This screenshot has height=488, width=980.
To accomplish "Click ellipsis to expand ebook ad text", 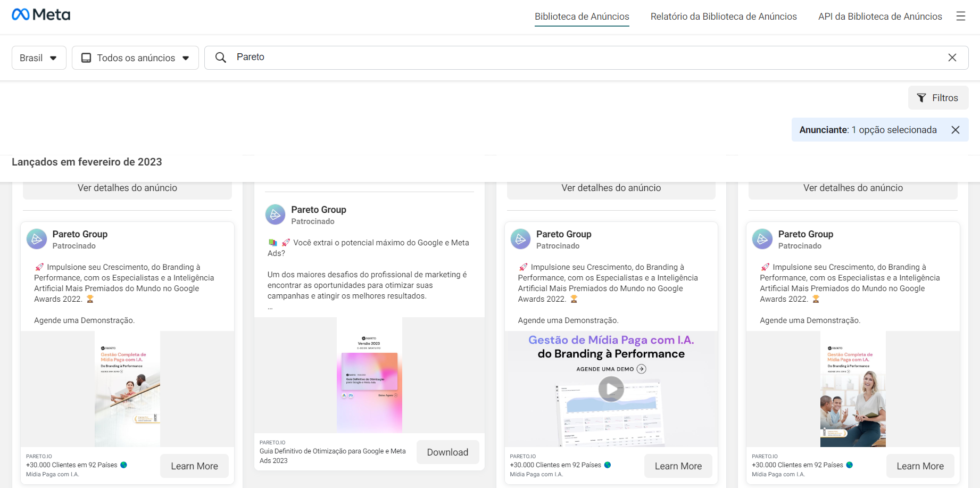I will pyautogui.click(x=270, y=307).
